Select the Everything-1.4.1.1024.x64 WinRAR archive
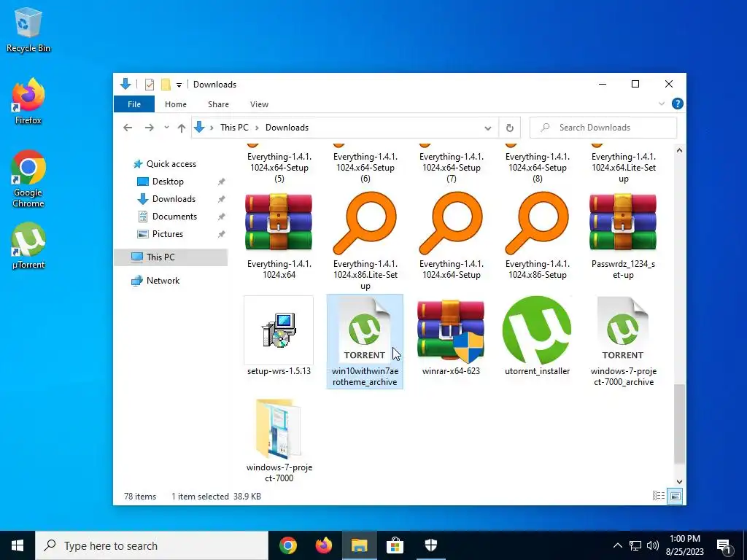The image size is (747, 560). click(279, 222)
